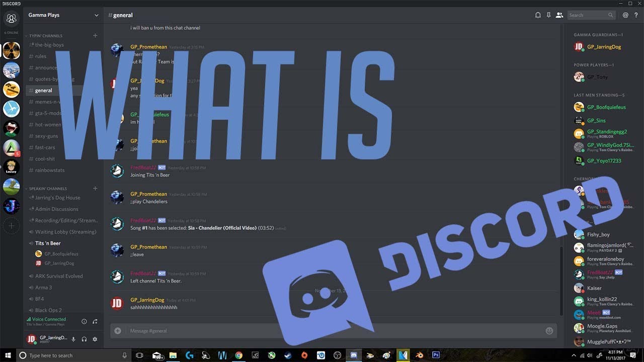Open the #rainbowstats channel
This screenshot has width=644, height=362.
click(50, 170)
